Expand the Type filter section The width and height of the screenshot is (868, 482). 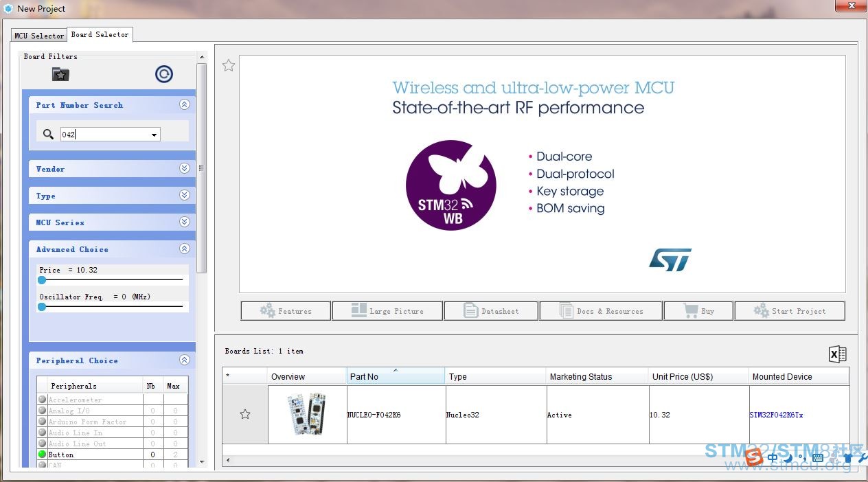184,195
